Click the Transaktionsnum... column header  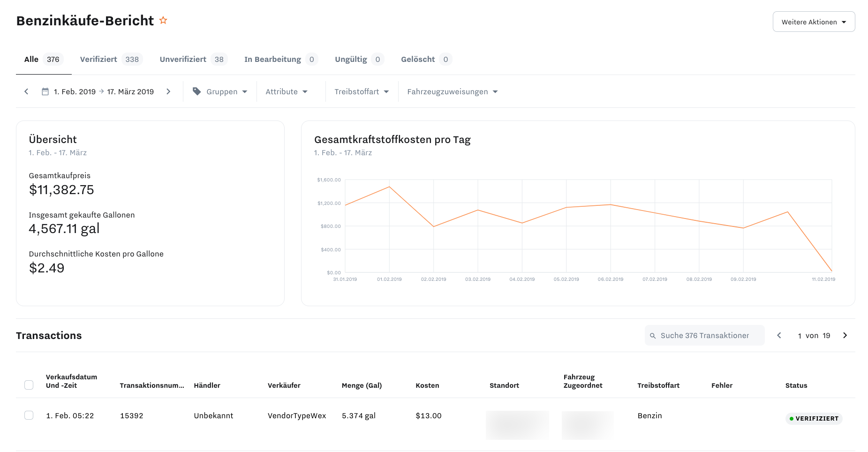pos(152,385)
